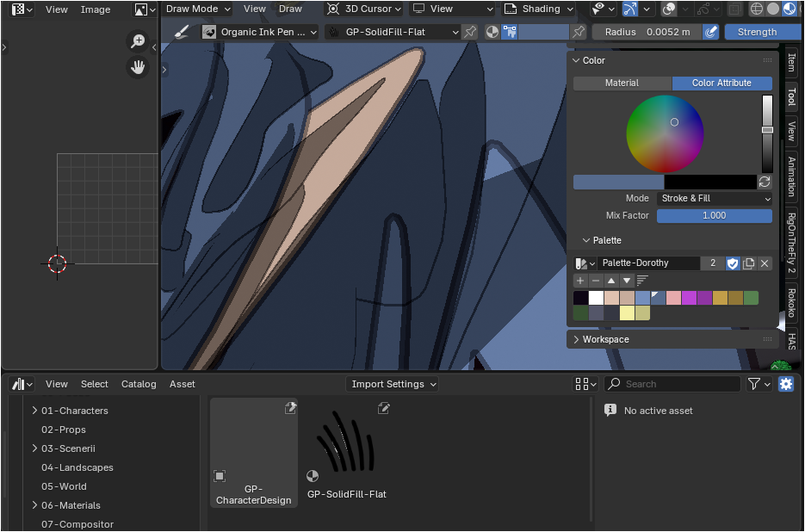Unlink the Palette-Dorothy palette
This screenshot has height=532, width=805.
(765, 263)
